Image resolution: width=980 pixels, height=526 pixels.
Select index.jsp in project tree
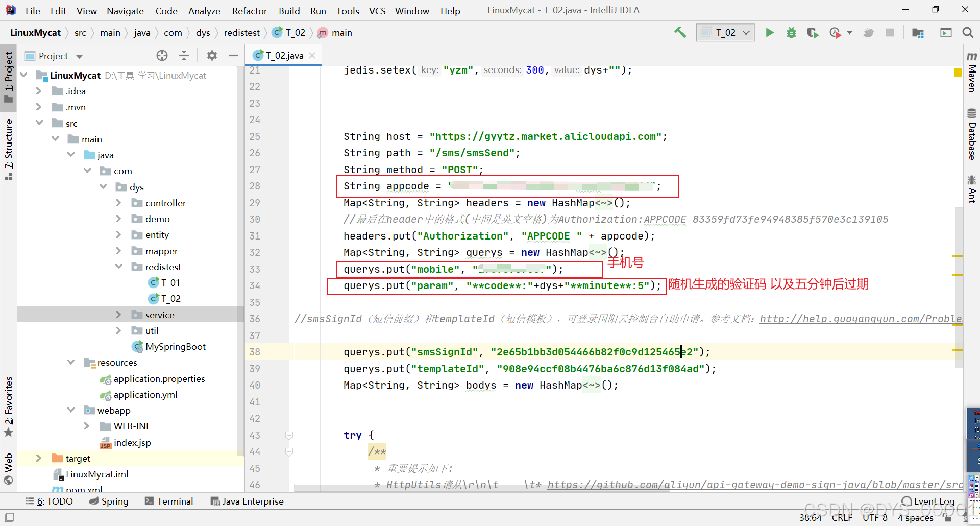click(x=126, y=442)
